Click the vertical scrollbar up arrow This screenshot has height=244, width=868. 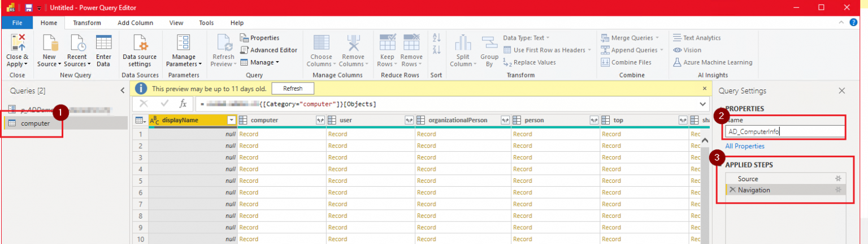pyautogui.click(x=705, y=141)
